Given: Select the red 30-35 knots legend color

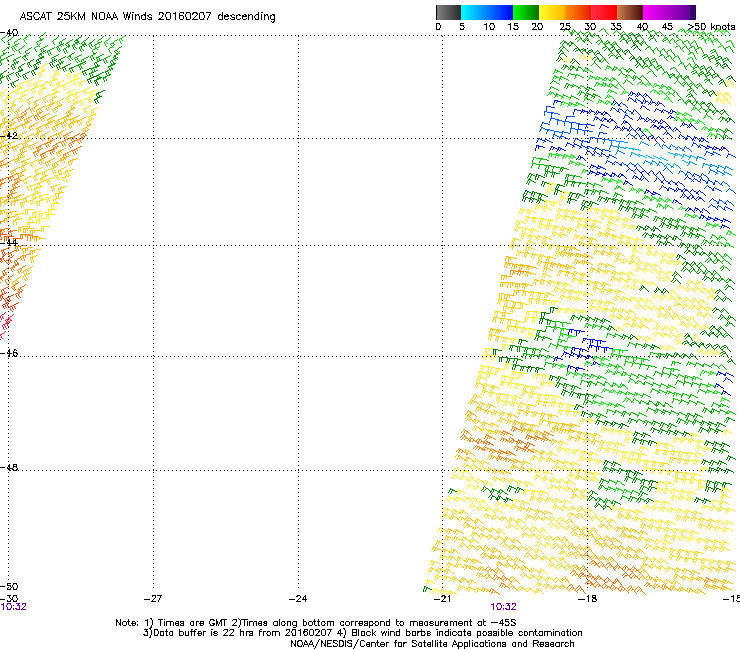Looking at the screenshot, I should [604, 12].
